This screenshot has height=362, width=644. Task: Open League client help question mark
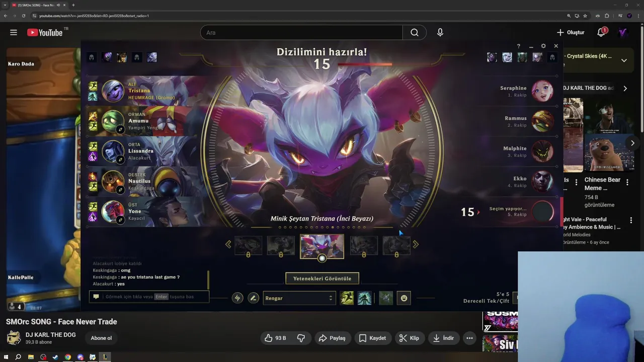tap(519, 46)
